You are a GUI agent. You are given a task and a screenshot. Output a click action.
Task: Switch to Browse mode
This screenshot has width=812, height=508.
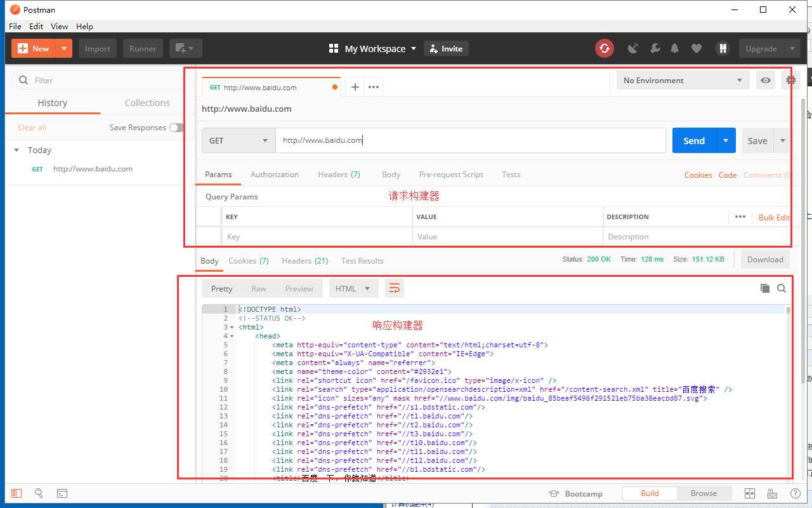tap(704, 493)
